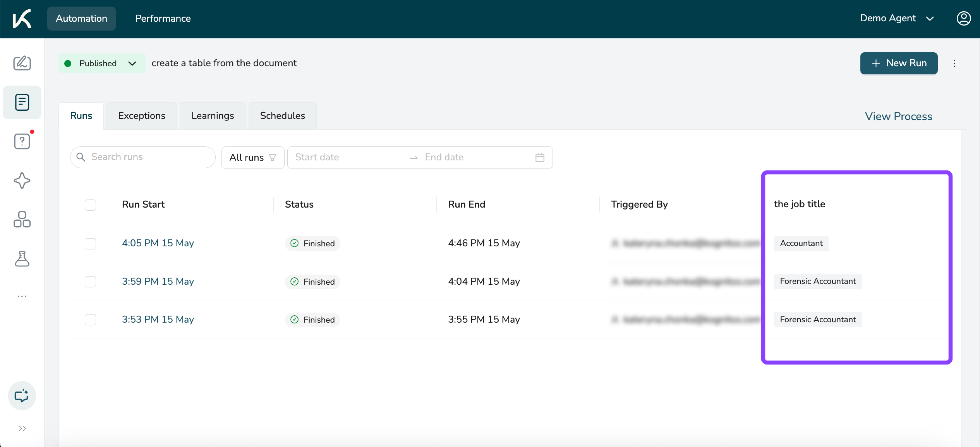Check the 4:05 PM 15 May run checkbox
Viewport: 980px width, 447px height.
click(90, 243)
